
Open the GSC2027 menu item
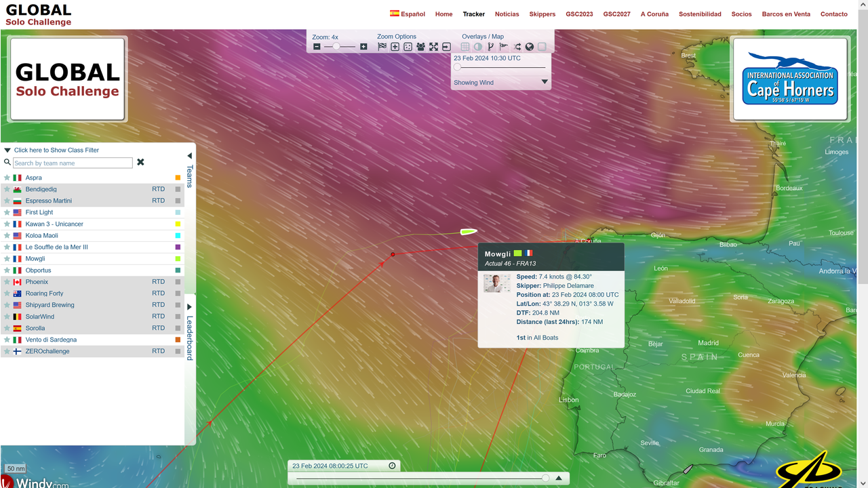click(616, 14)
